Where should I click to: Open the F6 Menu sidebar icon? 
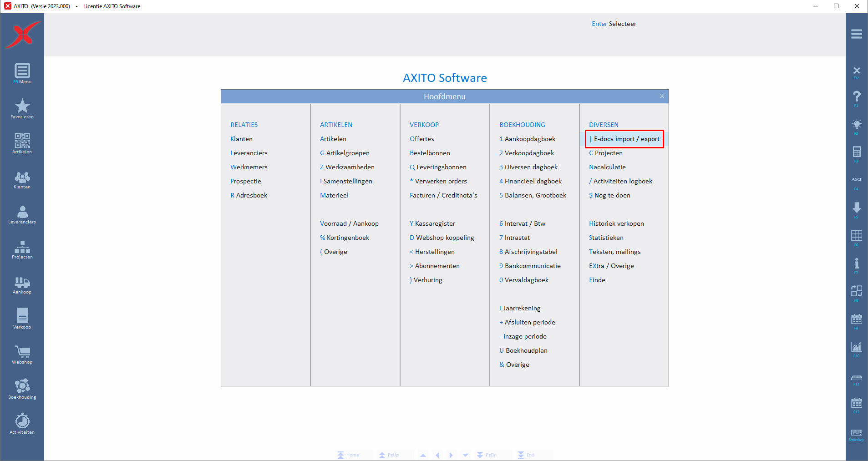pos(22,73)
